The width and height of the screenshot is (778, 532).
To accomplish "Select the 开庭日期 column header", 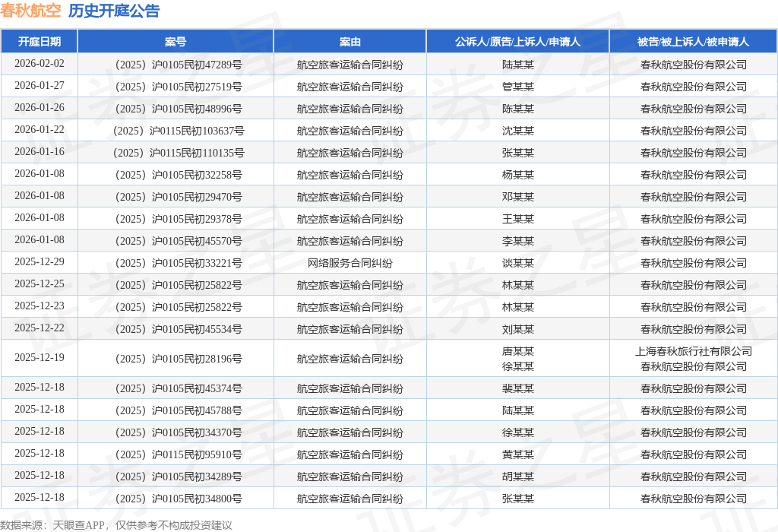I will 40,42.
